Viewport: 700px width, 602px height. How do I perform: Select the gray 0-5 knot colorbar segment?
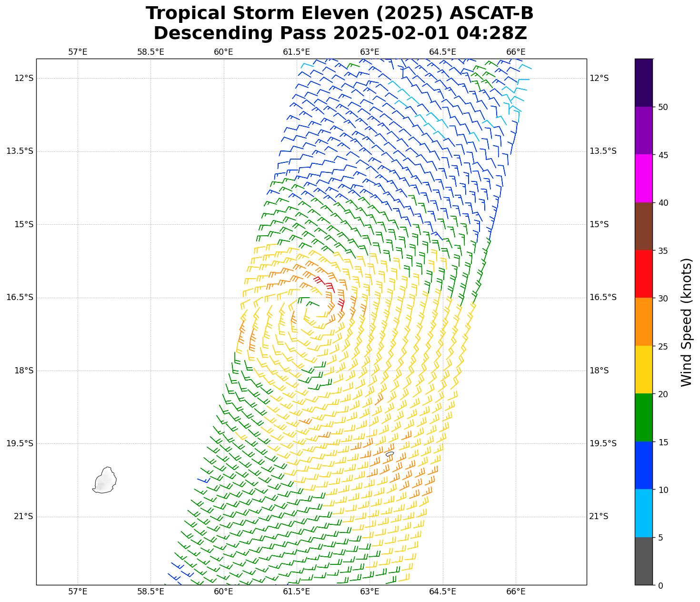643,561
